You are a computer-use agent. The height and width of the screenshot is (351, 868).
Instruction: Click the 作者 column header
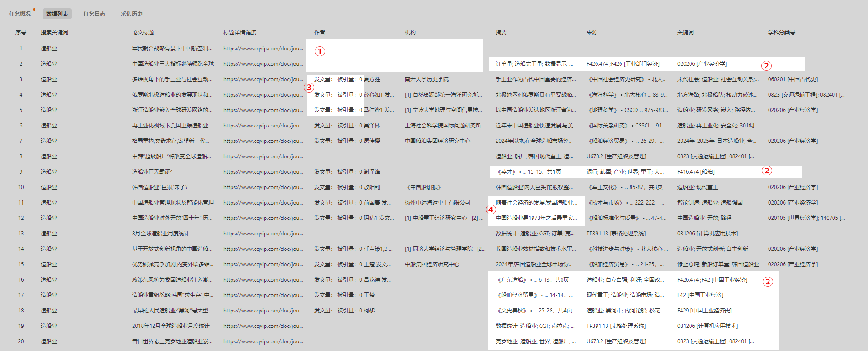click(x=320, y=33)
